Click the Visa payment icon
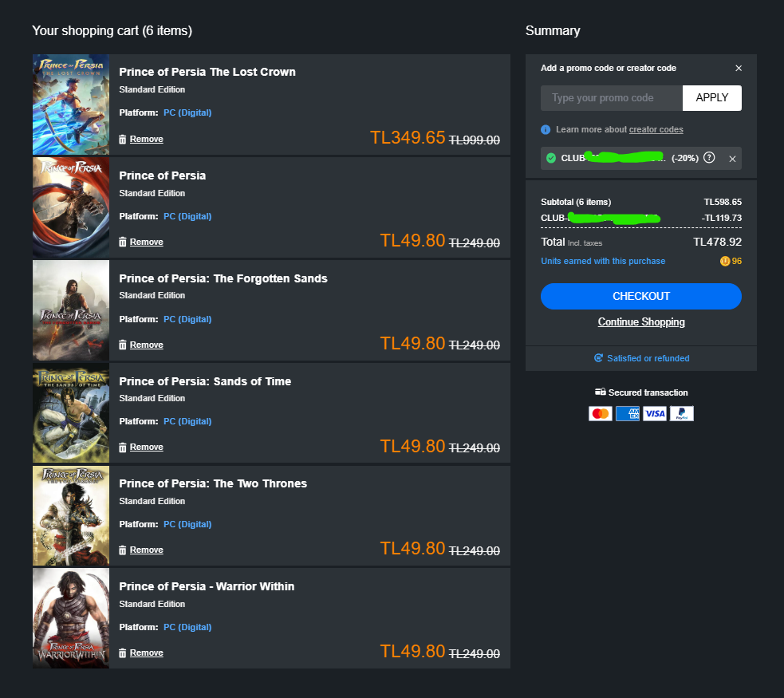784x698 pixels. click(655, 413)
